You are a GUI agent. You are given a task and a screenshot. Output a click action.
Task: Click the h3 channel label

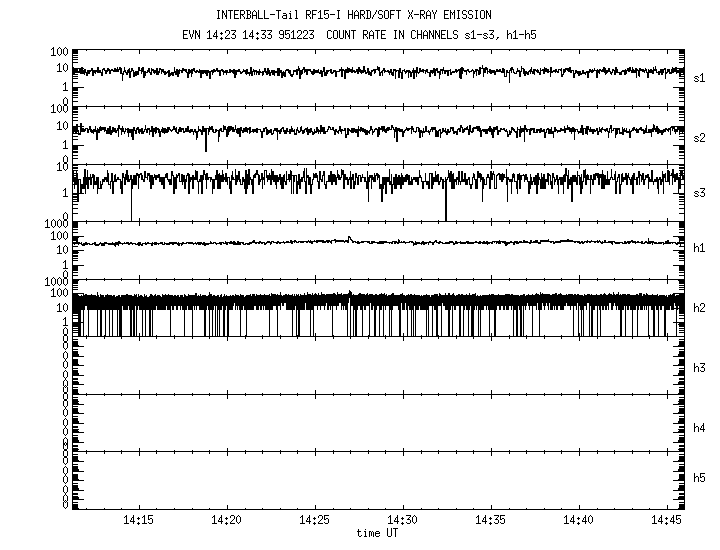[x=700, y=367]
